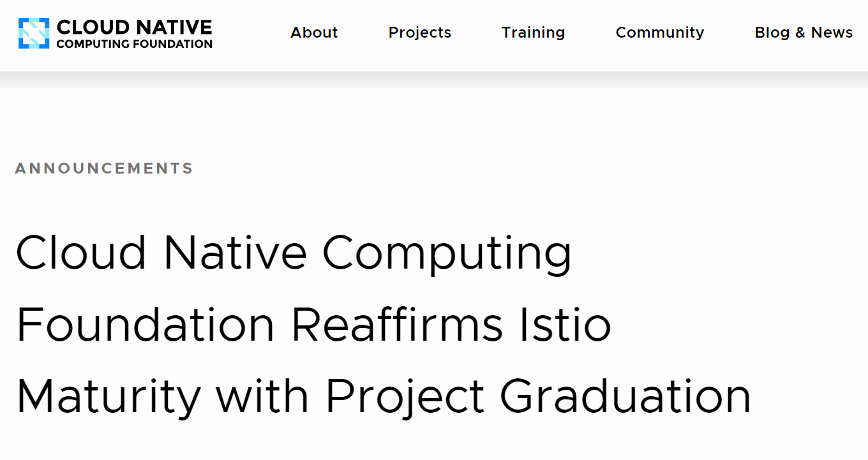Open the Projects navigation menu

[419, 33]
